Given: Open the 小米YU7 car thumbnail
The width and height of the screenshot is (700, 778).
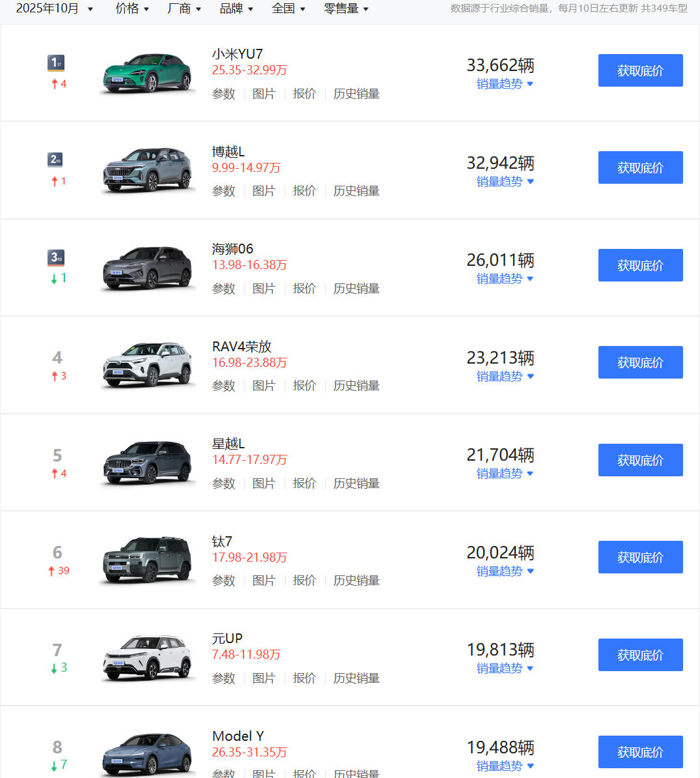Looking at the screenshot, I should [147, 73].
